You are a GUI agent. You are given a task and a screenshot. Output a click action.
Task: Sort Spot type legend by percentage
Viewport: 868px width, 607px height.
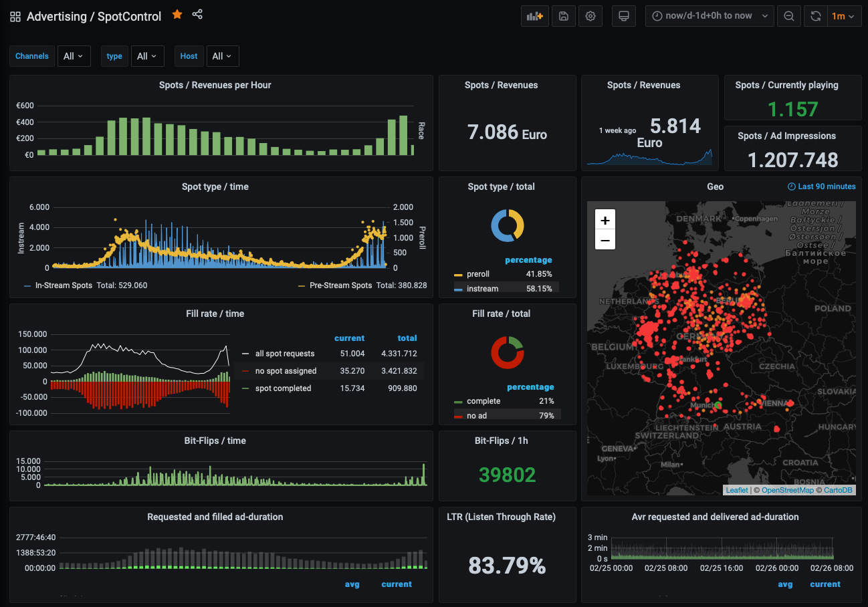coord(528,260)
